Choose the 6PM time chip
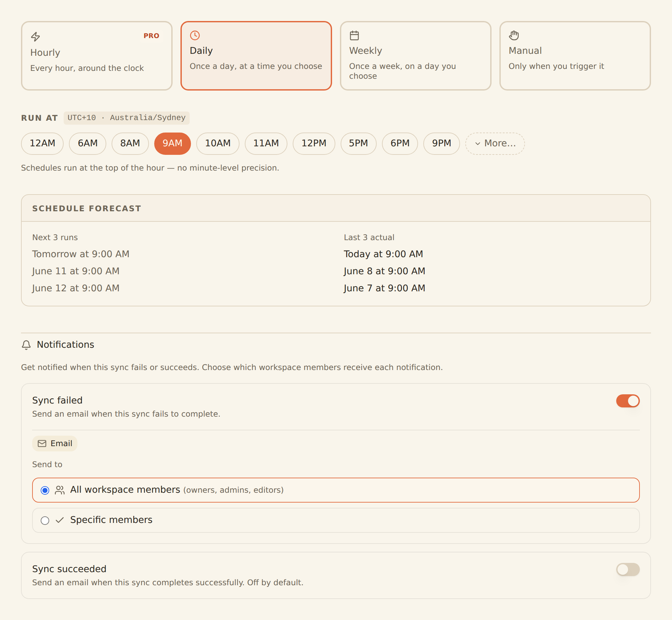This screenshot has width=672, height=620. (400, 144)
